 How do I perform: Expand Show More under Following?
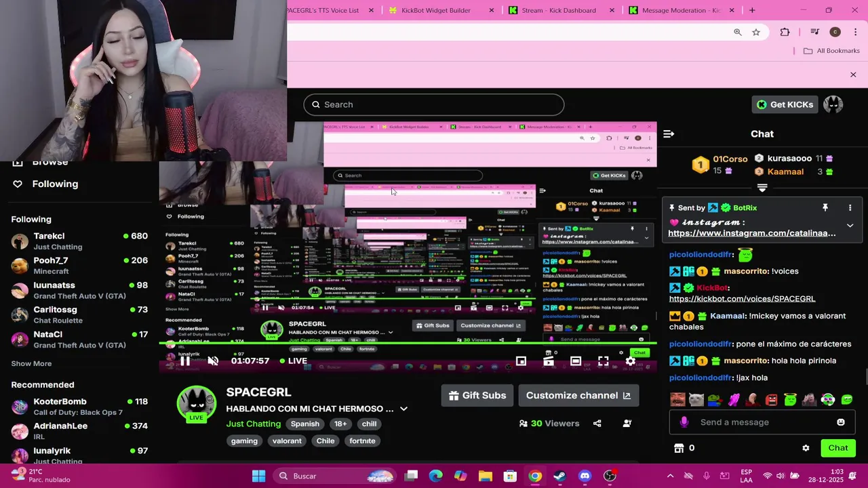[31, 364]
